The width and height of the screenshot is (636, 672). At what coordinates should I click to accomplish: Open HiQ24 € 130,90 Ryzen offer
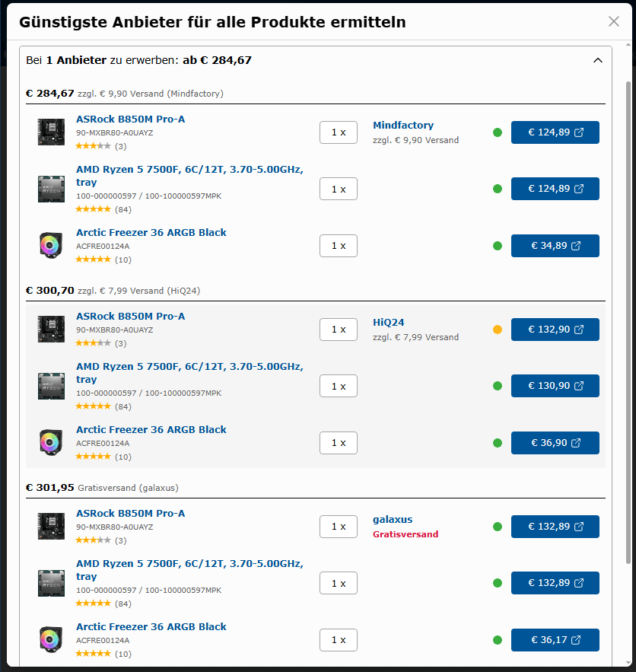pos(555,386)
